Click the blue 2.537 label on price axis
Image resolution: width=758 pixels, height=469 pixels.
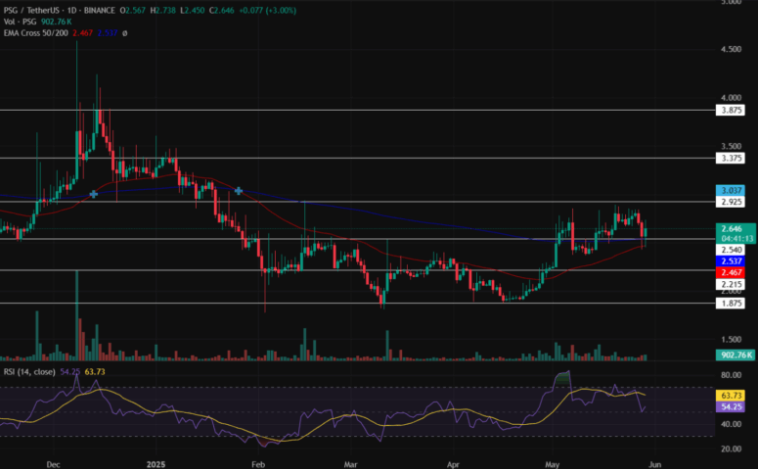(x=731, y=261)
